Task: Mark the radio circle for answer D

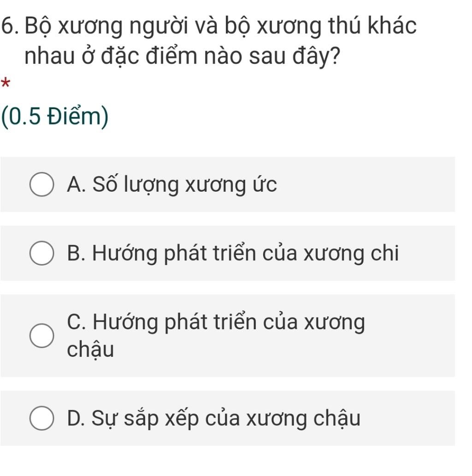Action: (41, 418)
